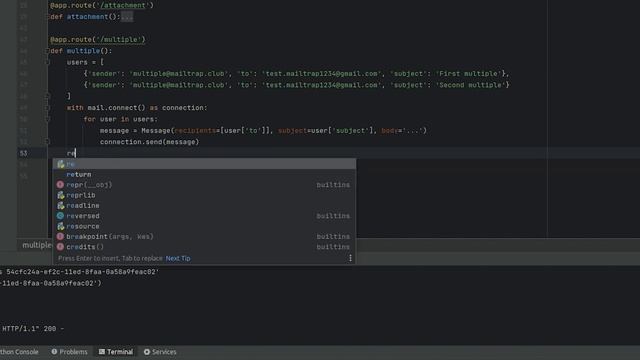This screenshot has height=360, width=640.
Task: Click 'connection.send(message)' line
Action: click(x=149, y=142)
